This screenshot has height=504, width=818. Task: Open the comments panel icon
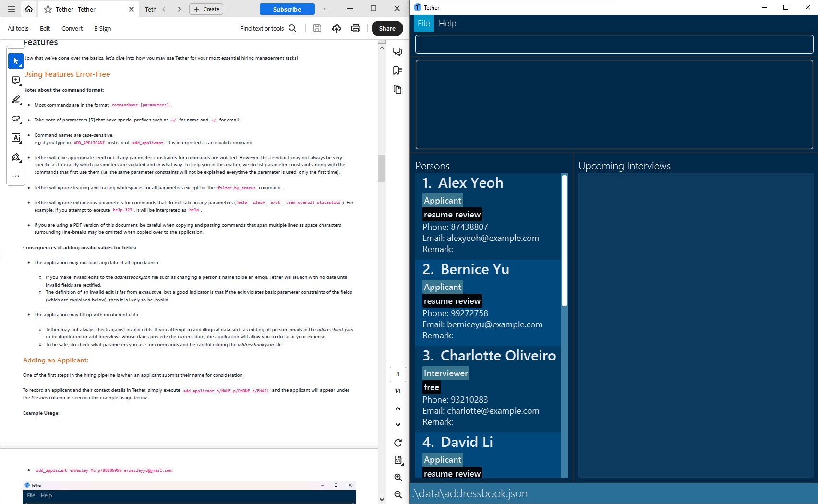[x=397, y=51]
